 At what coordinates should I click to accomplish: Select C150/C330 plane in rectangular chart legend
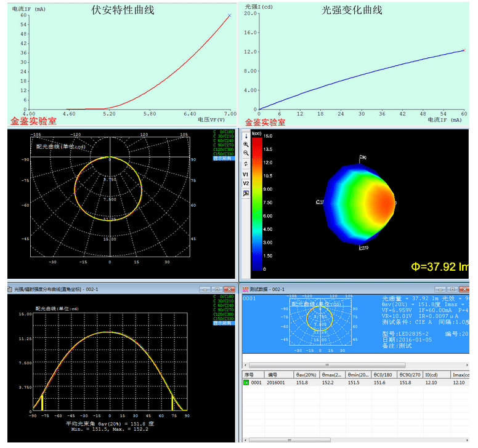[x=224, y=319]
